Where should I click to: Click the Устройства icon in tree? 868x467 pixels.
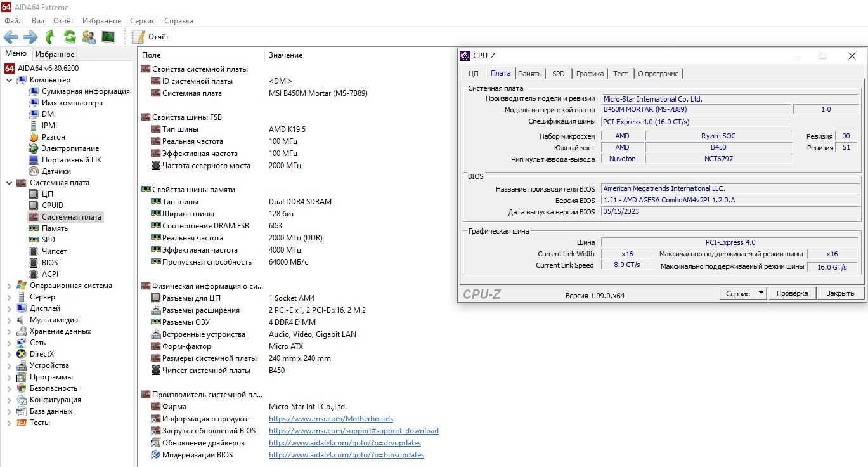[22, 365]
